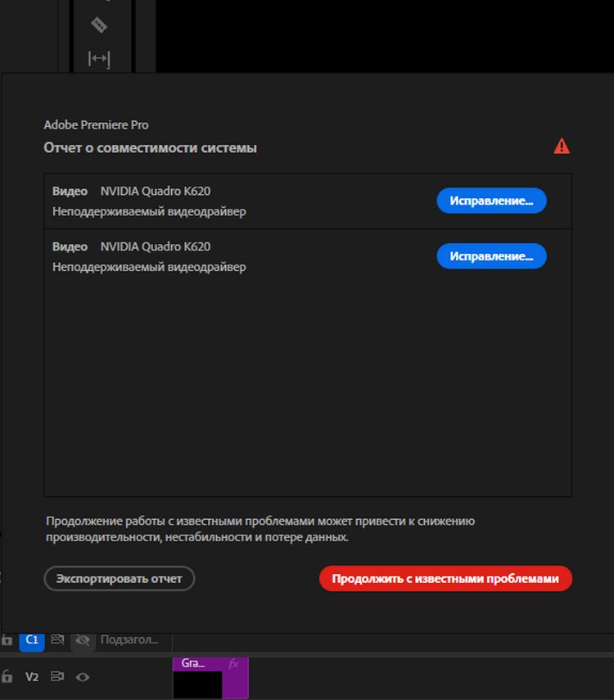The image size is (614, 700).
Task: Click the second Неподдерживаемый видеодрайвер message
Action: 149,267
